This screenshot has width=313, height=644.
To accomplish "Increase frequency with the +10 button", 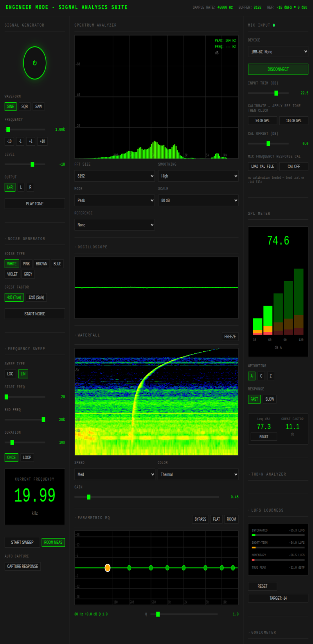I will coord(42,141).
